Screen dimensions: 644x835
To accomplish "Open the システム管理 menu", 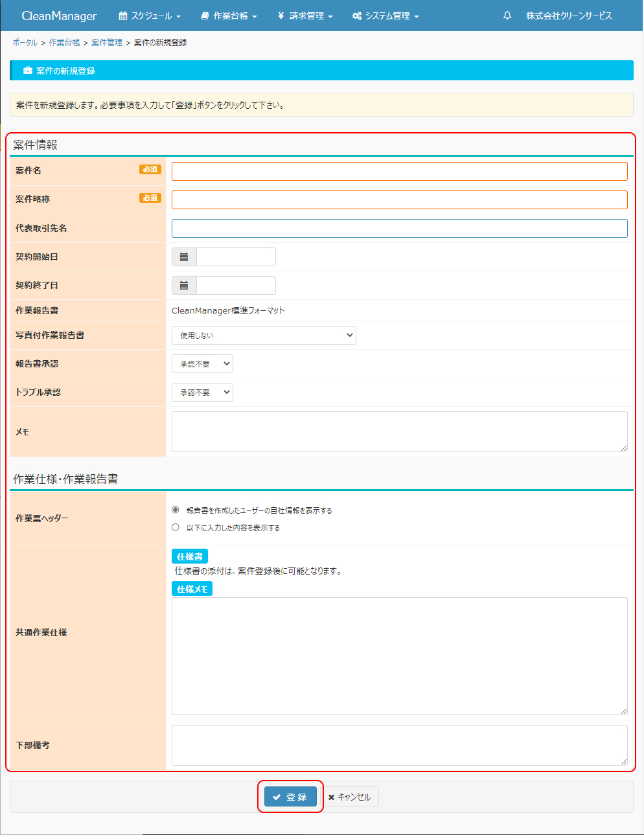I will coord(386,16).
